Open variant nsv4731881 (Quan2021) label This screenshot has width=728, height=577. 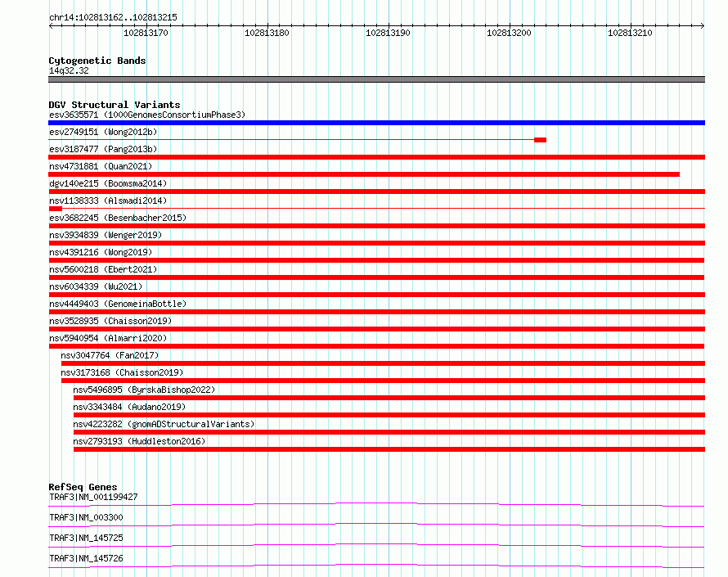point(101,166)
